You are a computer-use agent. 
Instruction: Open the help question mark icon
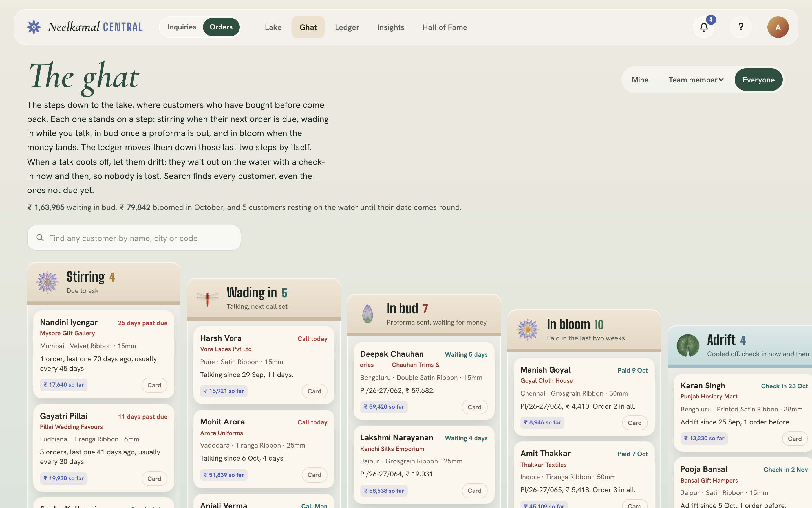tap(741, 27)
